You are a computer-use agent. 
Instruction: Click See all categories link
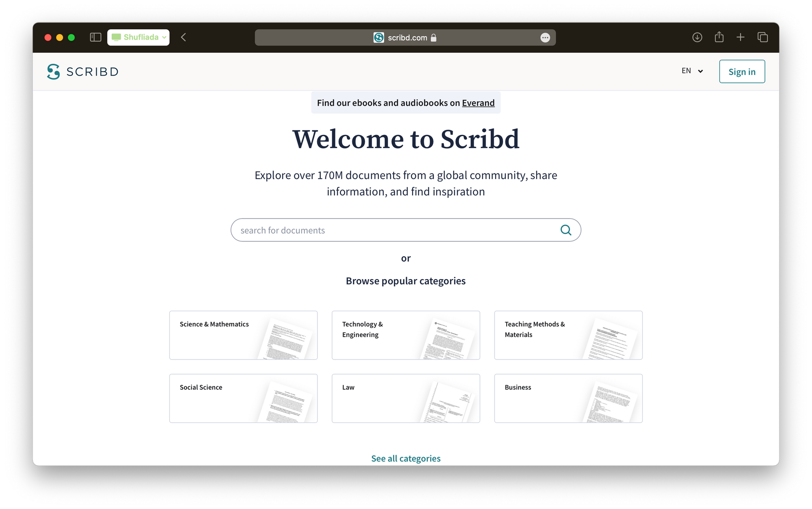(x=406, y=458)
